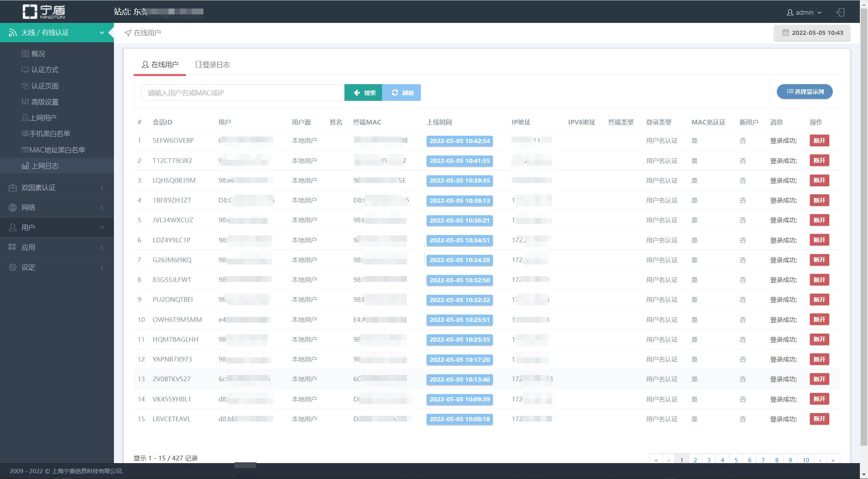This screenshot has height=479, width=868.
Task: Open the 设定 settings gear section
Action: [28, 267]
